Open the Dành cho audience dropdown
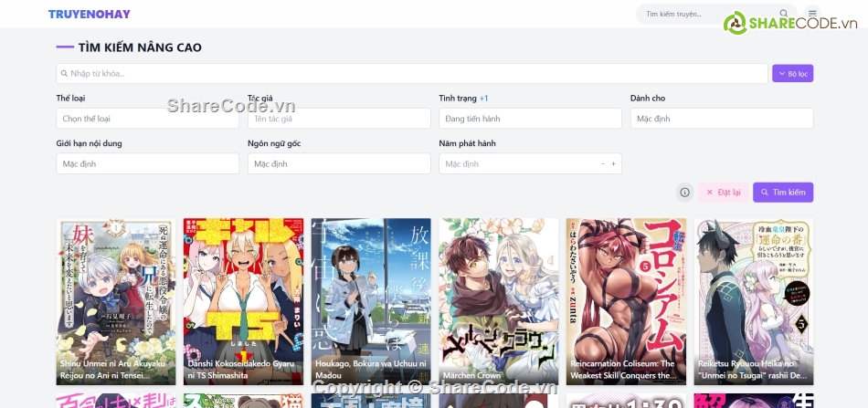 pos(721,119)
